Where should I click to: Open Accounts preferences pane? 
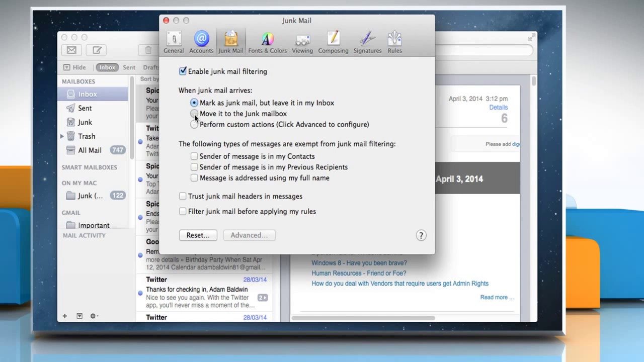[201, 42]
